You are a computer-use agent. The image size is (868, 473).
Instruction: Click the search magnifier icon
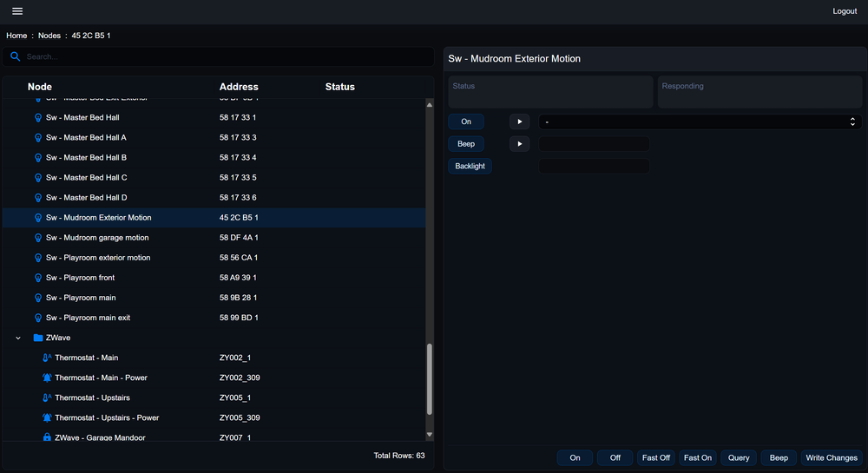click(16, 56)
